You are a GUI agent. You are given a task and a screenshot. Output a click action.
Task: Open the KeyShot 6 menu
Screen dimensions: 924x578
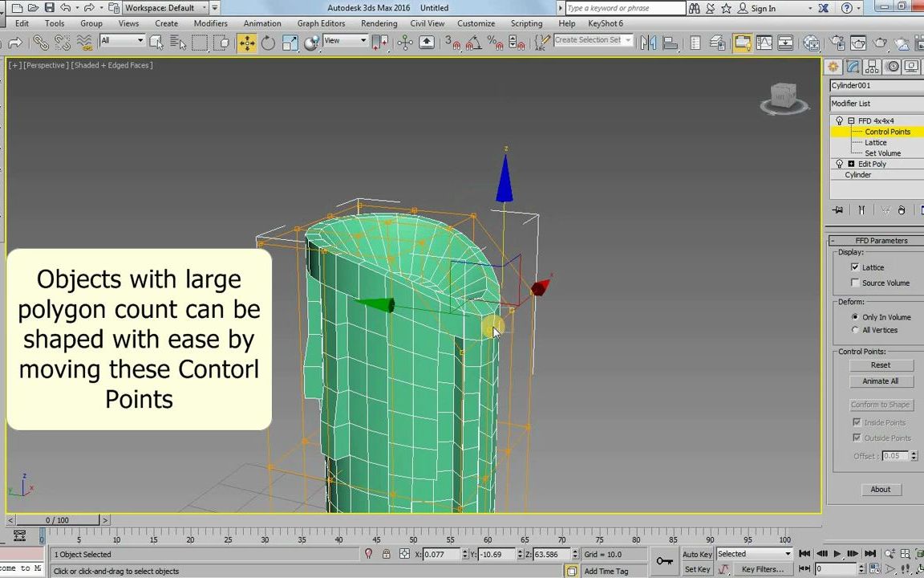tap(605, 23)
